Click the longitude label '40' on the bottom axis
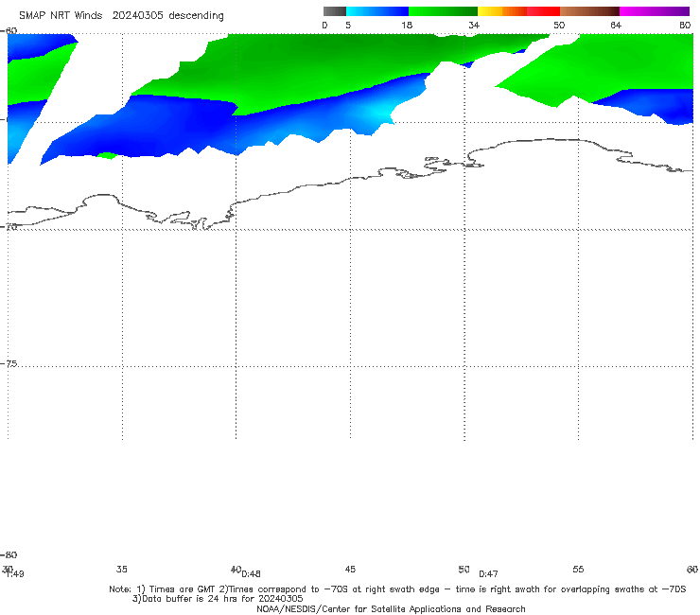This screenshot has width=700, height=615. 236,569
